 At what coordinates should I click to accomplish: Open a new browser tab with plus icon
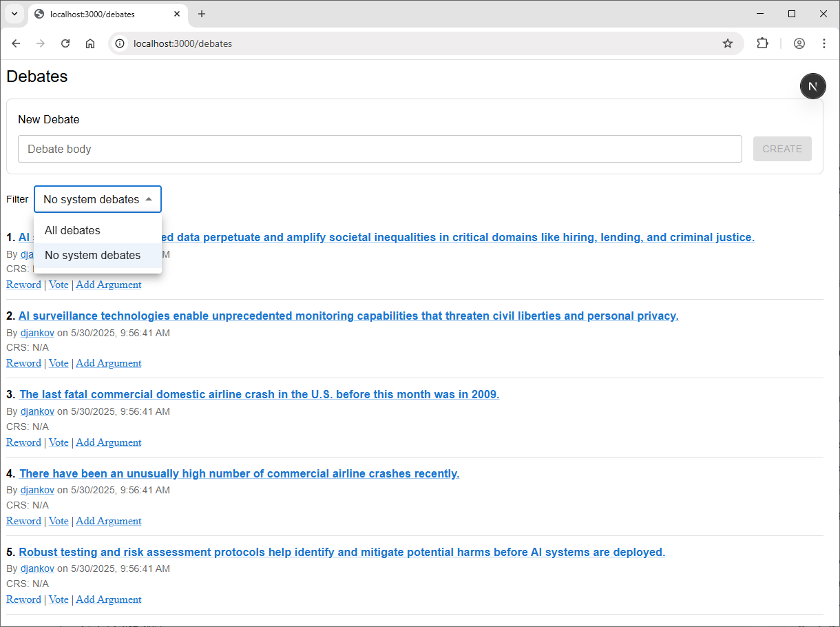pos(202,14)
